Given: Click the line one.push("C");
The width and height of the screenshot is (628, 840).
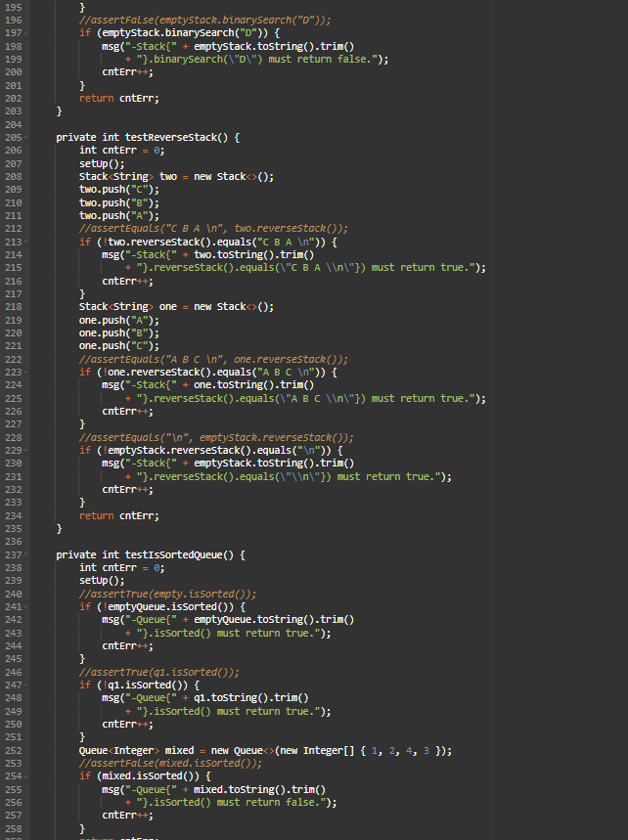Looking at the screenshot, I should [119, 346].
